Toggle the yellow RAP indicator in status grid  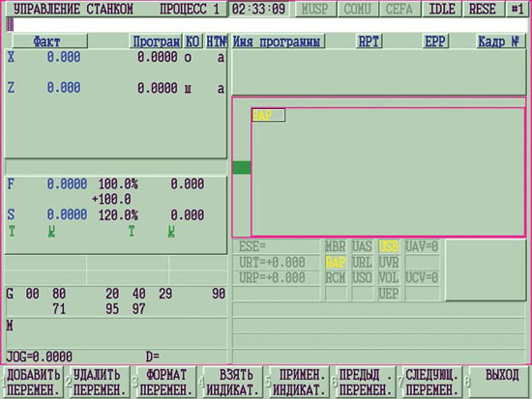[336, 263]
